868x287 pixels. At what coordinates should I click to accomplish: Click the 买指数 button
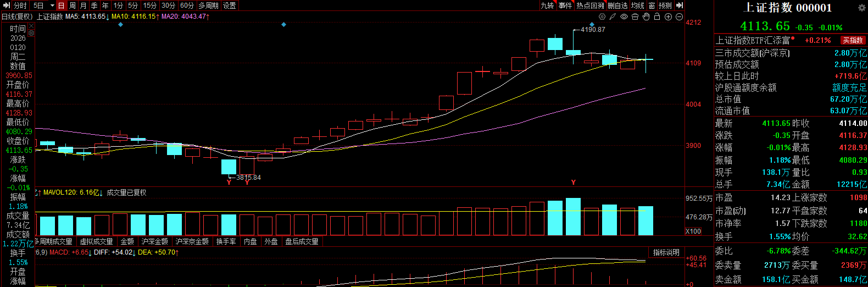(853, 41)
